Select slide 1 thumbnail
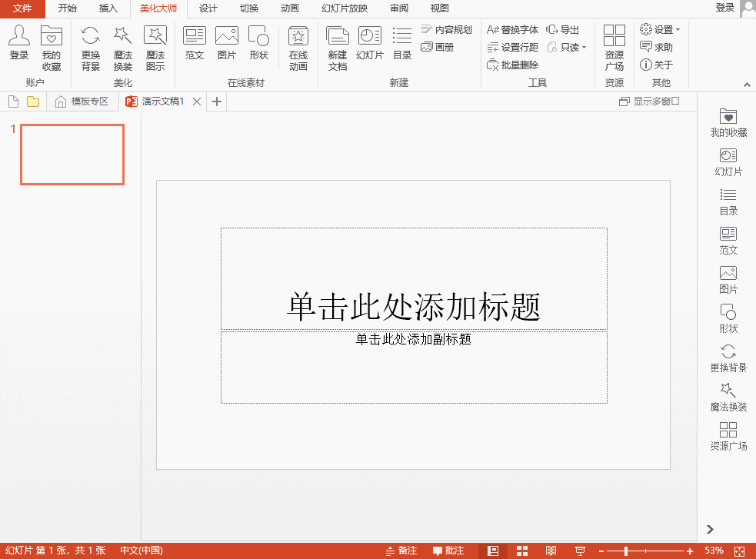 (72, 155)
